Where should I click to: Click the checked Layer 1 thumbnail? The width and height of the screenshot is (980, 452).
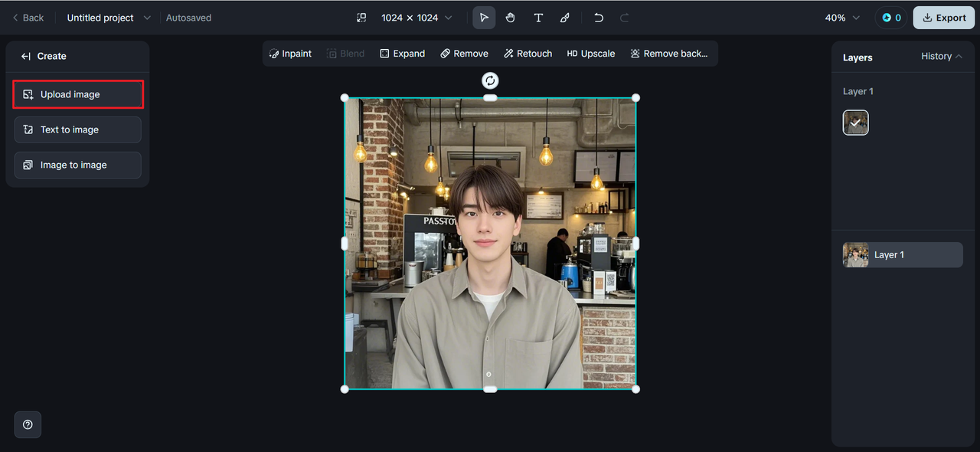point(855,123)
